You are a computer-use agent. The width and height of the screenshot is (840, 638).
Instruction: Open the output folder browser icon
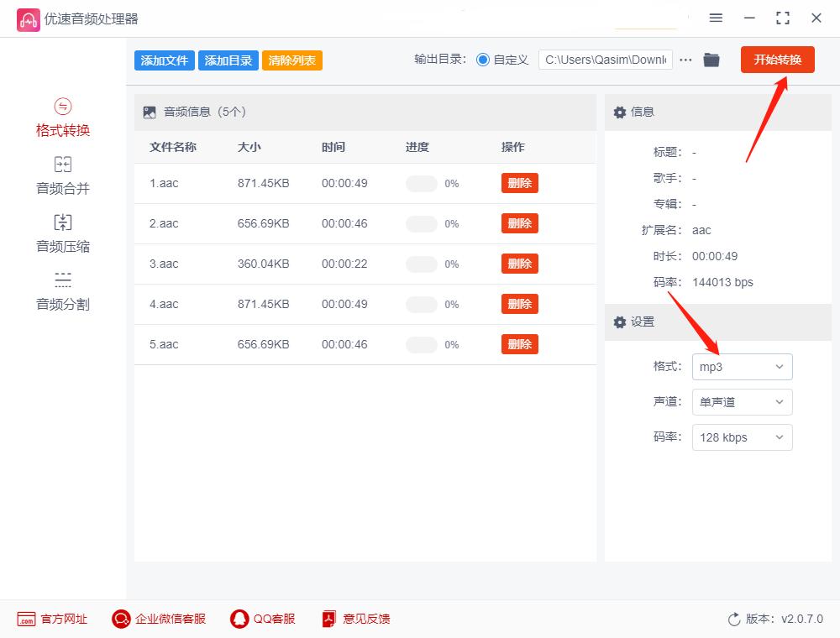point(711,60)
